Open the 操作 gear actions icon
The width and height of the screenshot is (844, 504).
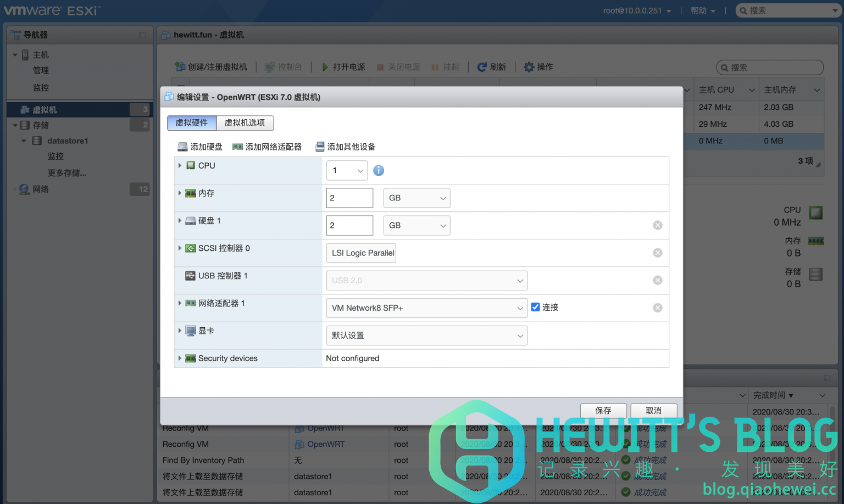529,66
